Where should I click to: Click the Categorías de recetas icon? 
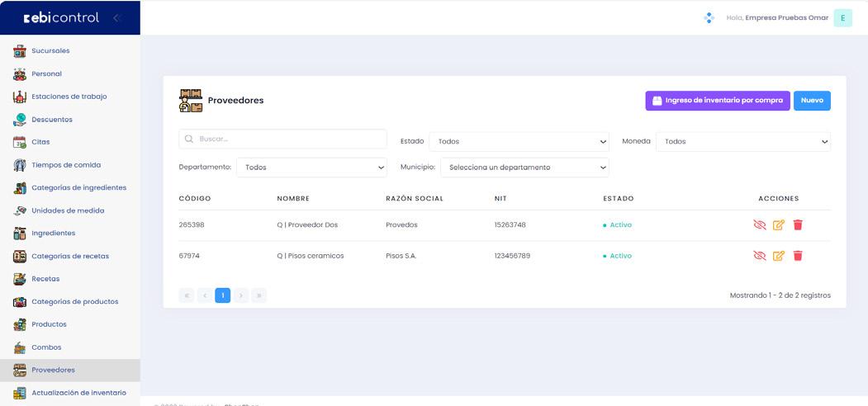(x=19, y=256)
